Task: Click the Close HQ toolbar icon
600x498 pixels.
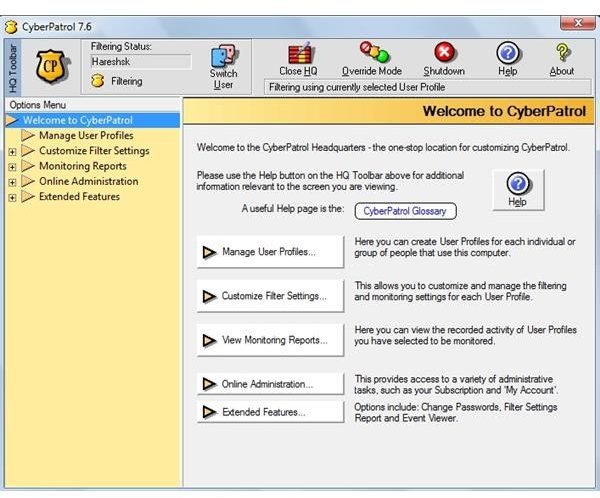Action: [300, 53]
